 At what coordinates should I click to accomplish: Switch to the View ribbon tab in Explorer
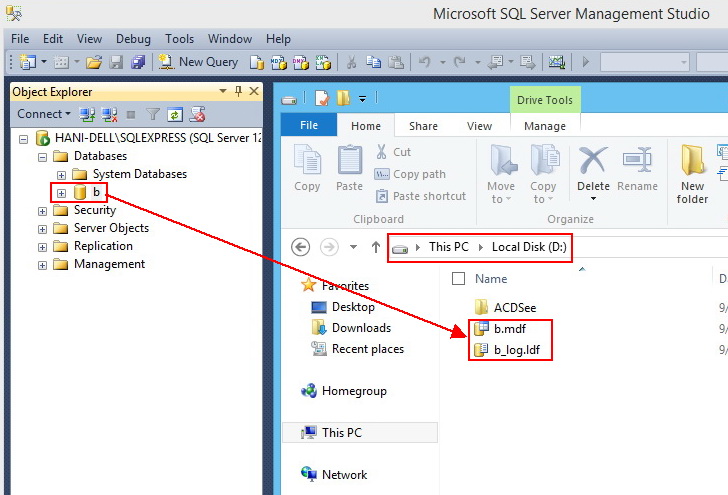479,126
